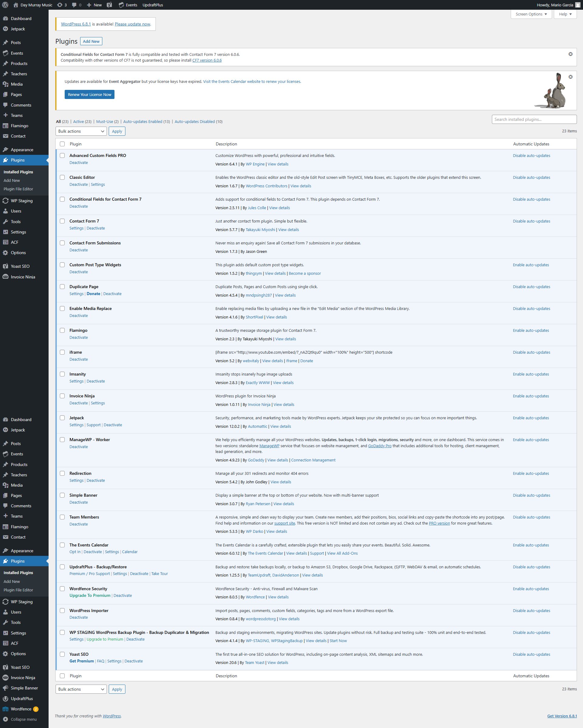Open Become a sponsor link
Image resolution: width=583 pixels, height=728 pixels.
pos(305,274)
